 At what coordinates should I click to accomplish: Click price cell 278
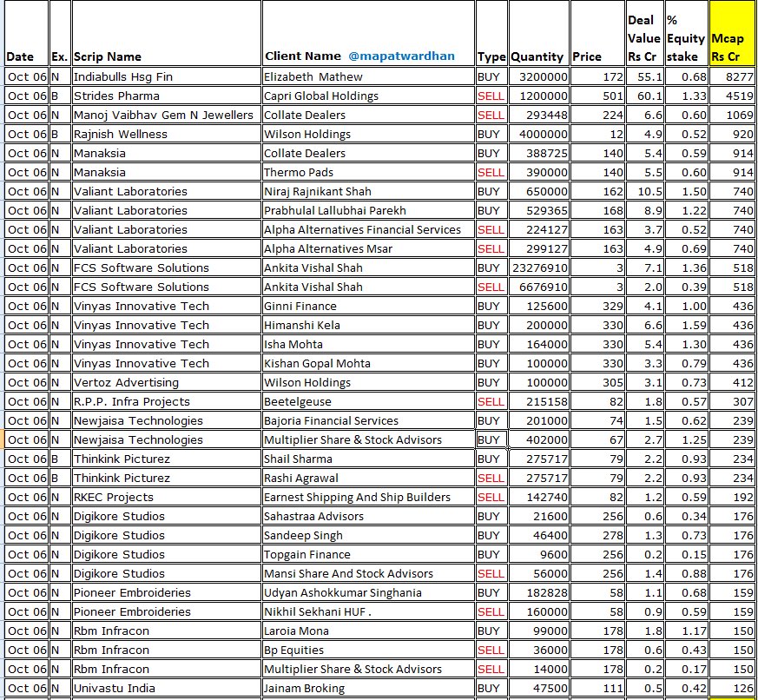598,535
